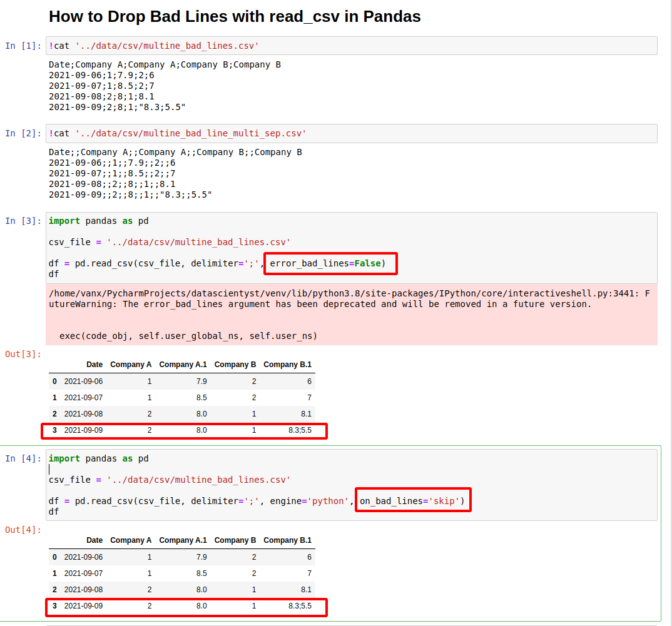Click the error_bad_lines=False argument in cell 3

coord(331,263)
